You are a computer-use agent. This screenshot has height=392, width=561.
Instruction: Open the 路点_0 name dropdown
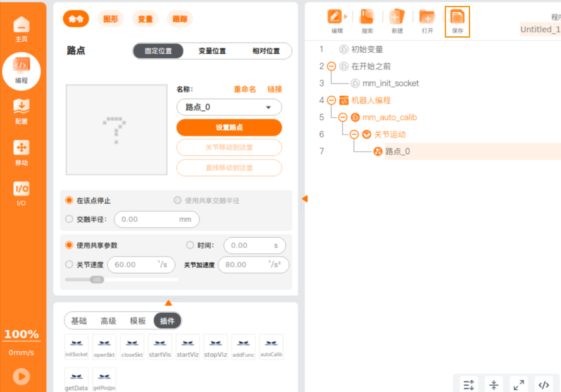coord(229,108)
